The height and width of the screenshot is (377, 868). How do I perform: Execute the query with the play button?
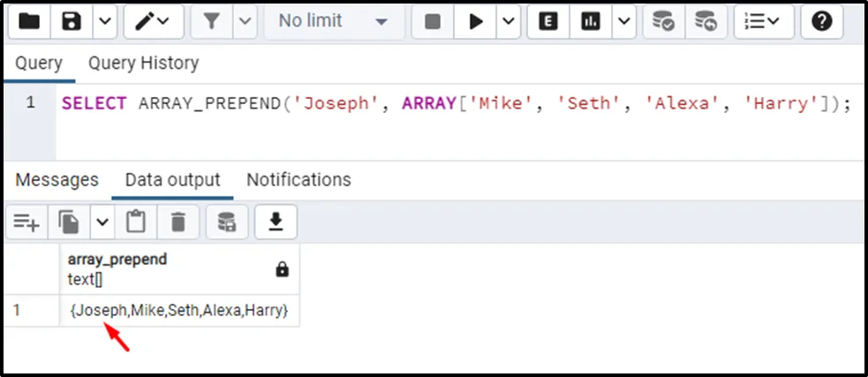tap(476, 21)
